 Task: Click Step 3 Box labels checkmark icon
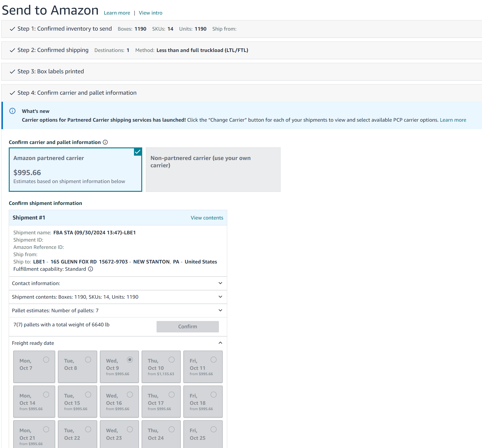(12, 72)
